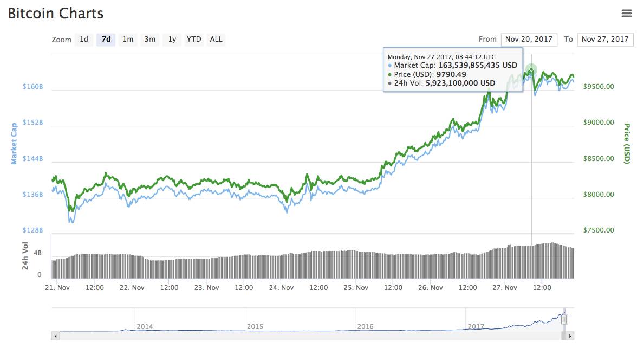The image size is (644, 348).
Task: Switch zoom to 1m
Action: (128, 40)
